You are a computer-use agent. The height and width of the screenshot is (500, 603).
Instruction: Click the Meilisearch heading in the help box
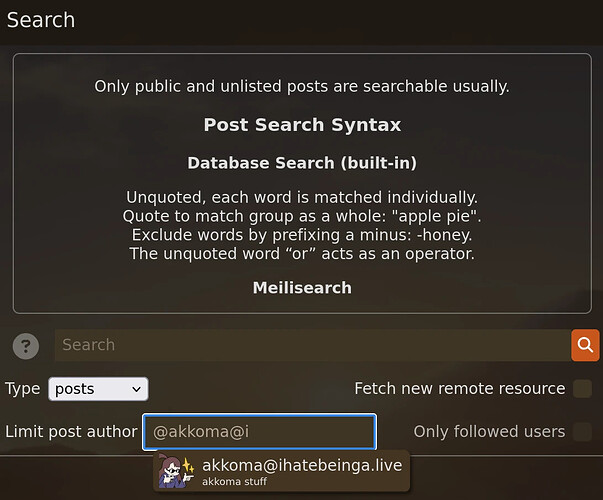tap(302, 288)
